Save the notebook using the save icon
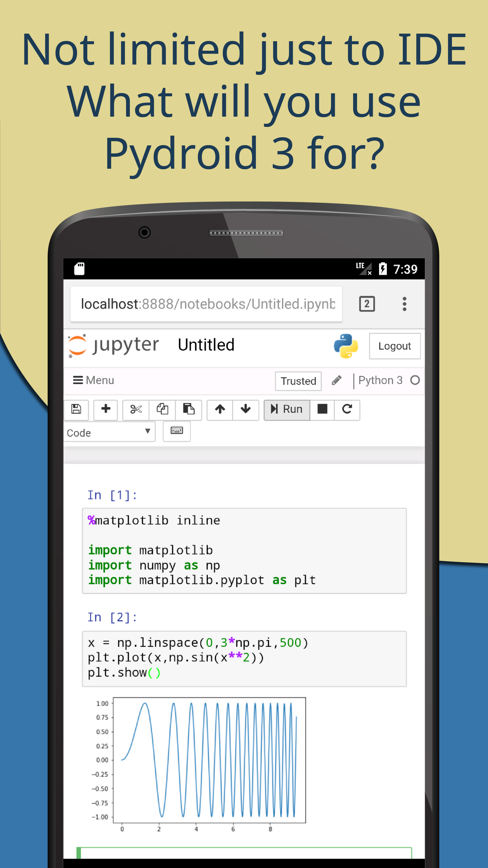The height and width of the screenshot is (868, 488). 76,410
